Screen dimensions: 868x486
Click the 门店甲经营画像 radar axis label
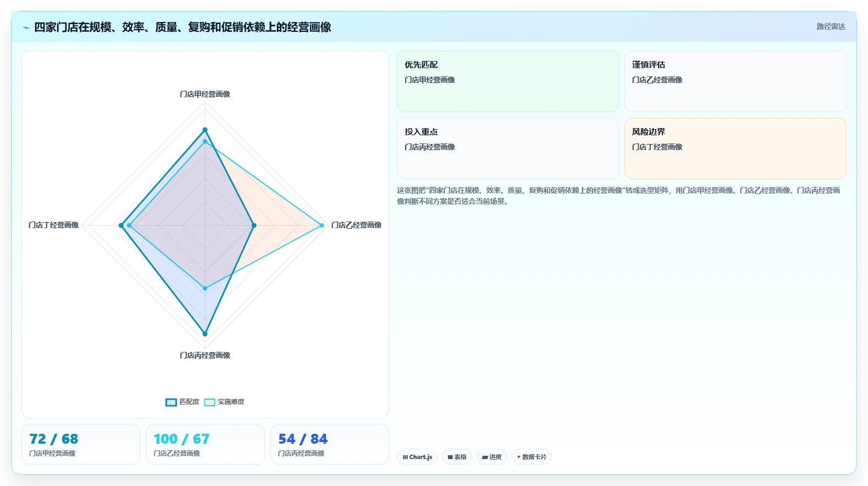click(205, 95)
